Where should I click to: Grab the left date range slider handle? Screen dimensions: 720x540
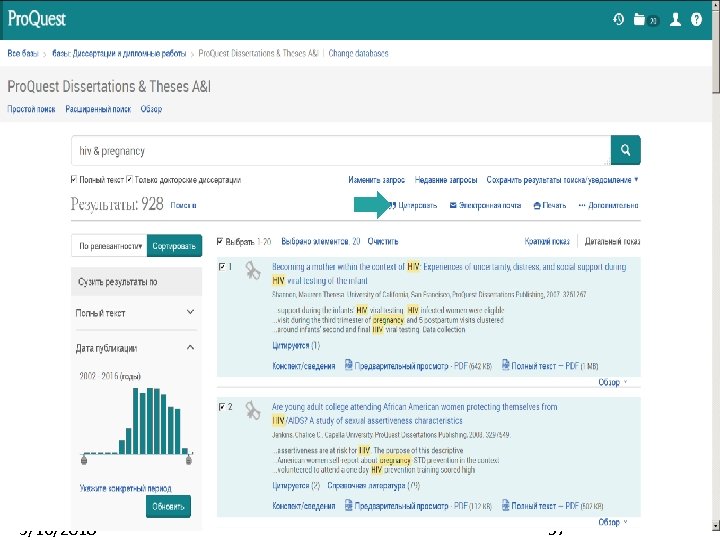(x=84, y=459)
